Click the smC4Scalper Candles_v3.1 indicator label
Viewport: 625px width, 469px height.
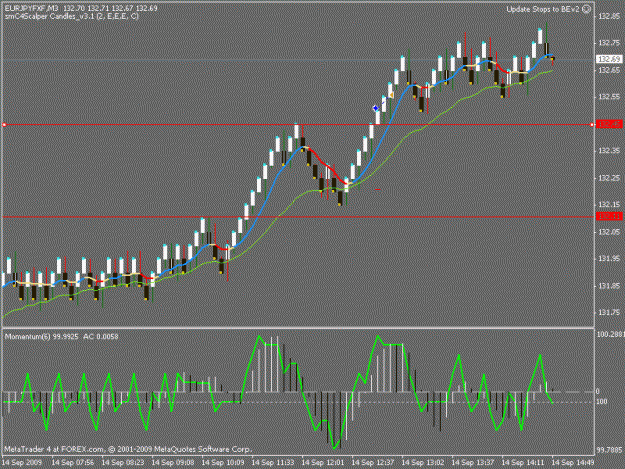pyautogui.click(x=72, y=16)
